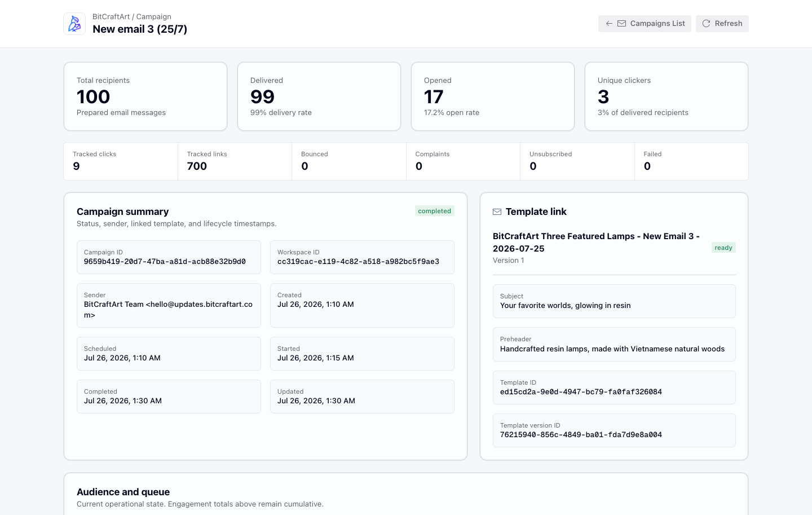Image resolution: width=812 pixels, height=515 pixels.
Task: Click the Subject Your favorite worlds field
Action: (x=614, y=301)
